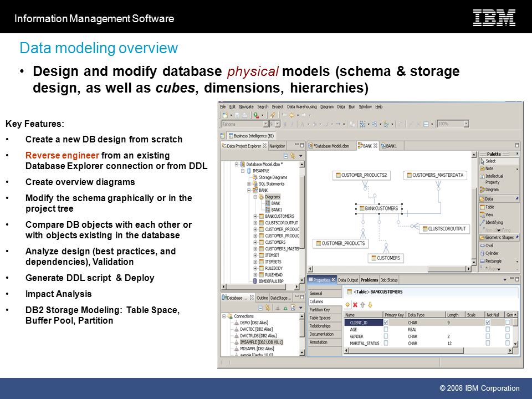
Task: Select the CUSTOMER_PRODUCTS2 table in diagram
Action: (x=361, y=175)
